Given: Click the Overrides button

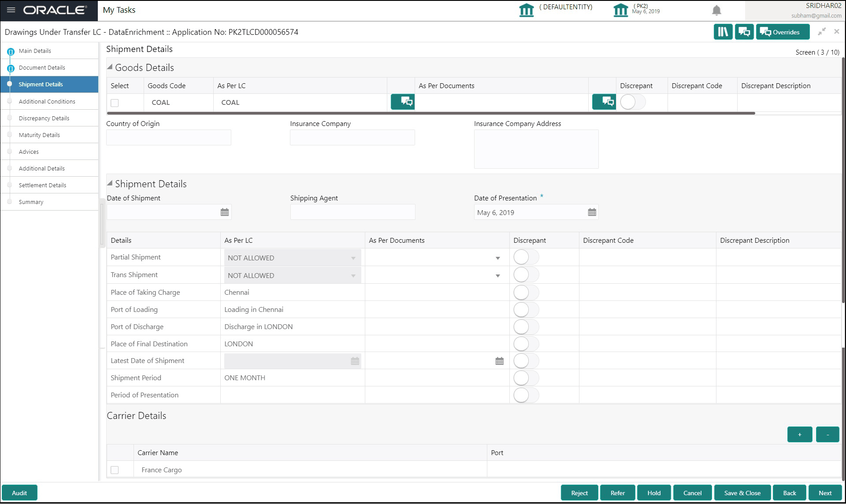Looking at the screenshot, I should coord(782,31).
